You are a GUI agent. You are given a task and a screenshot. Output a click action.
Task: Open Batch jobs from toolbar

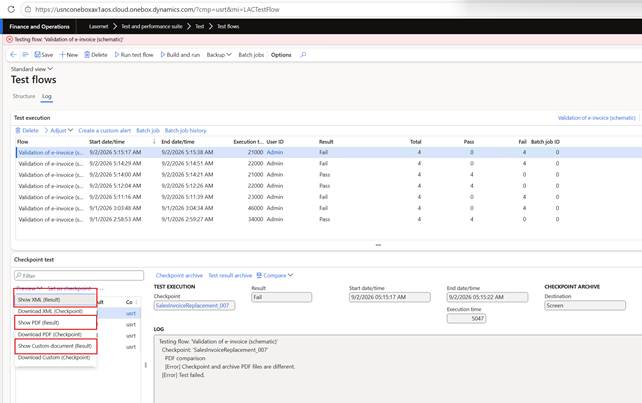point(251,54)
